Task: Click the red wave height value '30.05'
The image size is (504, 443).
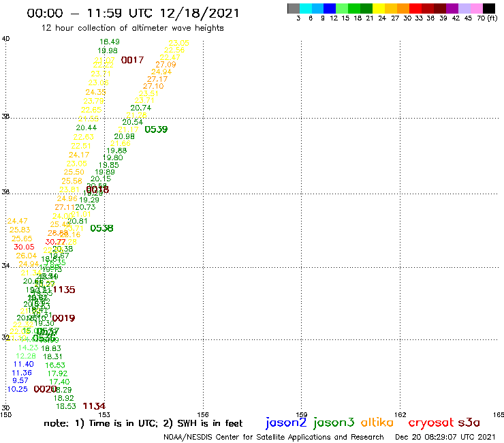Action: [x=24, y=247]
